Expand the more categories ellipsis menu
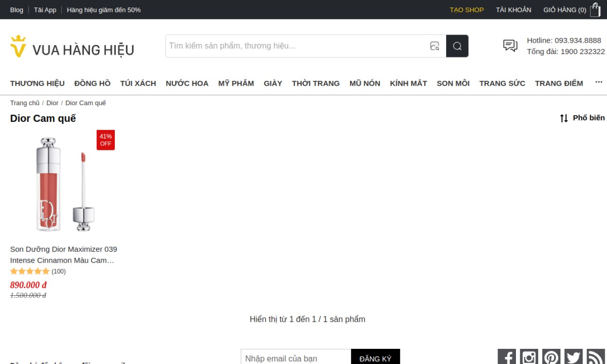 (599, 82)
